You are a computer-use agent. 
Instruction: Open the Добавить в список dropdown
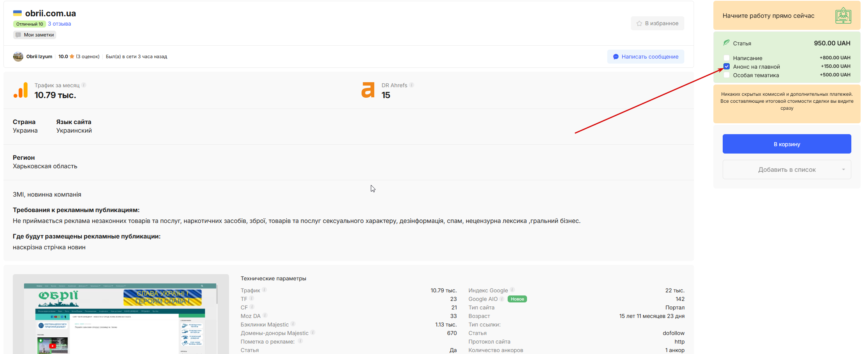tap(787, 169)
